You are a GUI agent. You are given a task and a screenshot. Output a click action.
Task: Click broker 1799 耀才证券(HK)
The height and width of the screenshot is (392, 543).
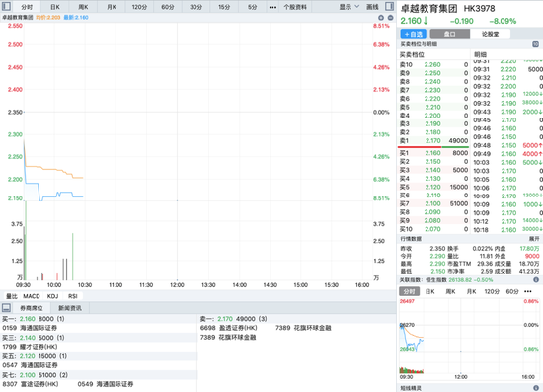[30, 347]
